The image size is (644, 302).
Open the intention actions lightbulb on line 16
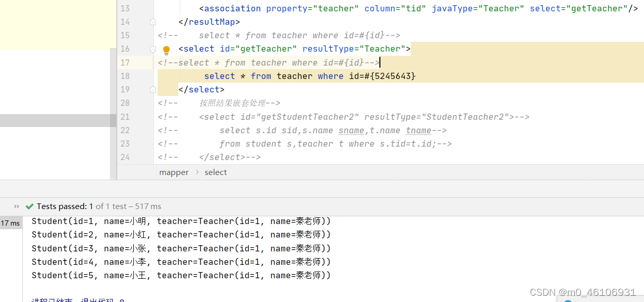pyautogui.click(x=166, y=49)
